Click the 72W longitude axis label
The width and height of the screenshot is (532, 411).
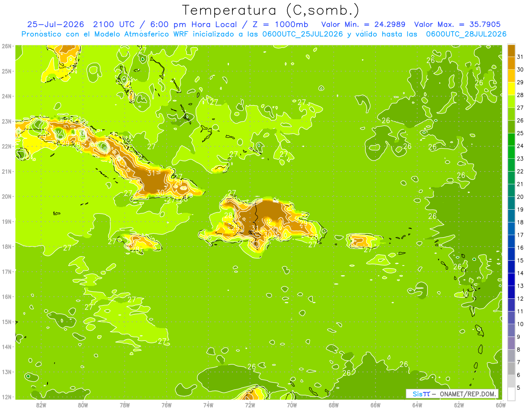click(250, 405)
